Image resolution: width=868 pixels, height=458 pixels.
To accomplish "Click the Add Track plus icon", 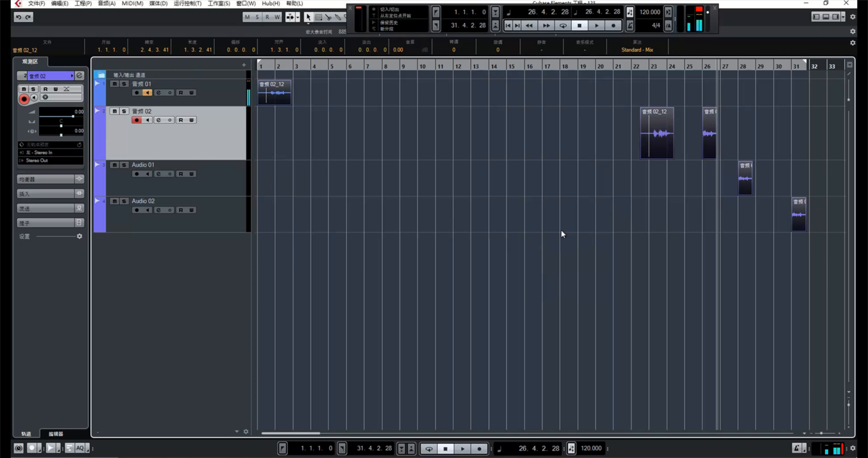I will pyautogui.click(x=244, y=65).
